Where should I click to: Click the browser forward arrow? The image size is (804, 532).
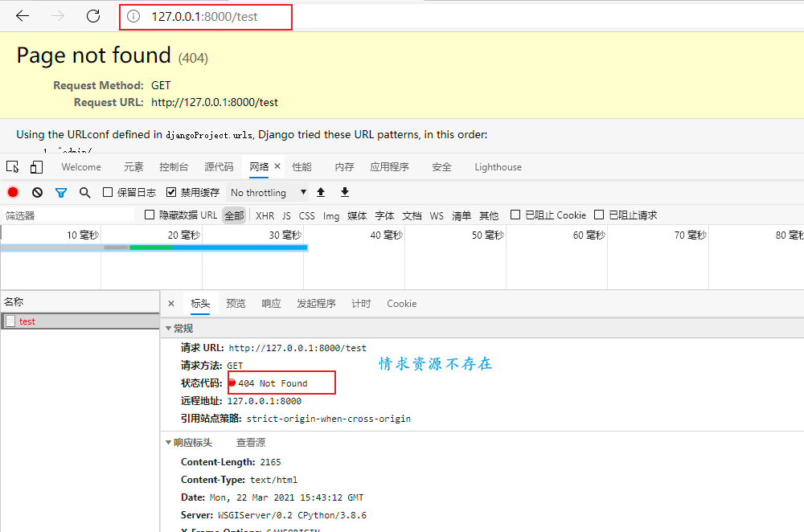tap(58, 16)
